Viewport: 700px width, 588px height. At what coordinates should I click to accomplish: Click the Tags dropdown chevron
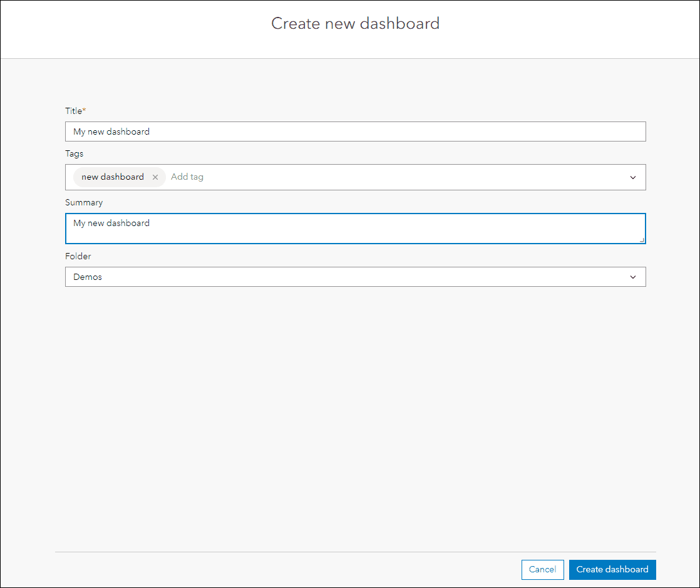click(633, 177)
